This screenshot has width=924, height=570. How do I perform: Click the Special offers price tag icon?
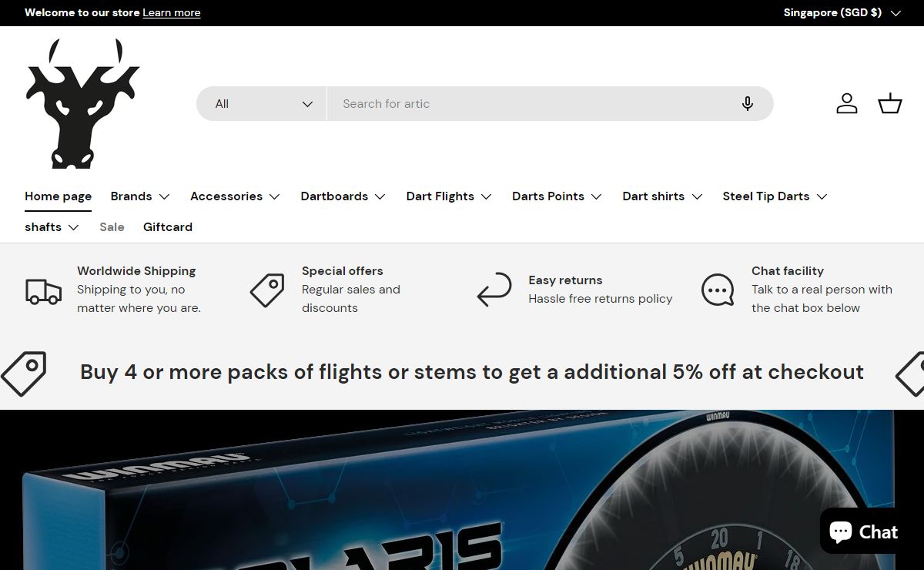pyautogui.click(x=267, y=290)
